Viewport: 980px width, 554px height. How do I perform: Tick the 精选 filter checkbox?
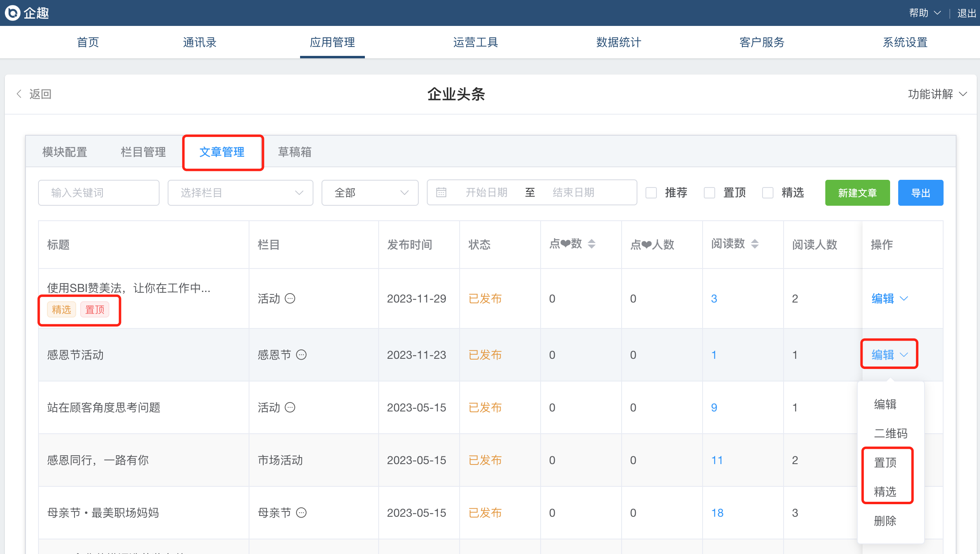click(768, 193)
